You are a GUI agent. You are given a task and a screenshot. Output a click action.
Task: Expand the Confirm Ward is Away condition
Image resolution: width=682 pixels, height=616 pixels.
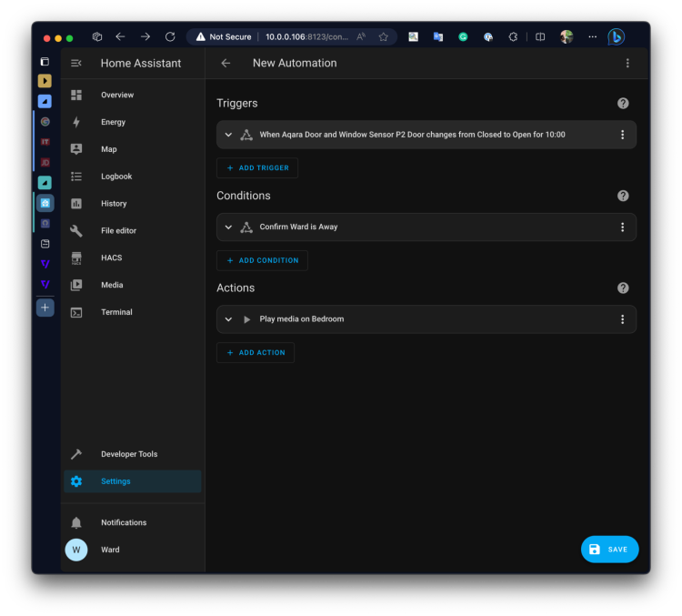pos(228,227)
